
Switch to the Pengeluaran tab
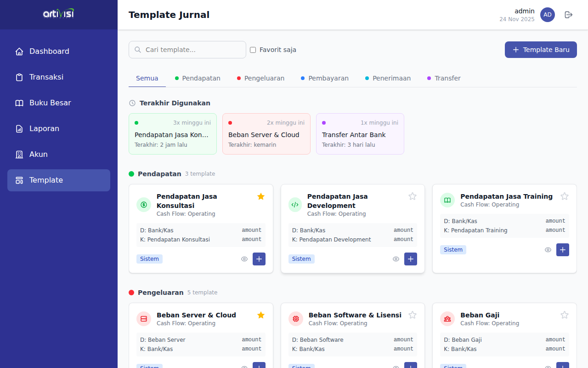pos(260,78)
